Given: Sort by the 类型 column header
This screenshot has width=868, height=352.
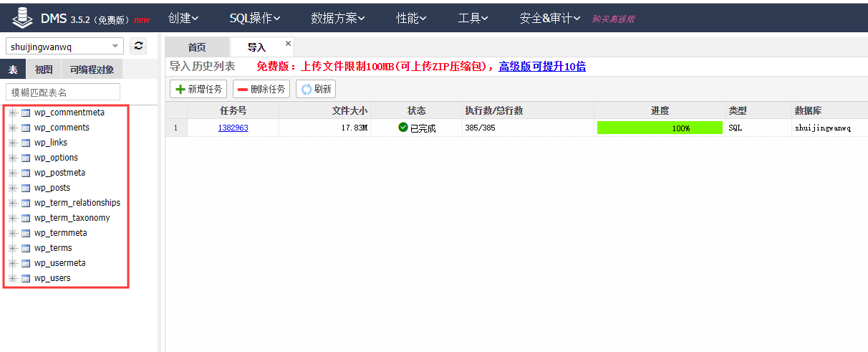Looking at the screenshot, I should 758,110.
